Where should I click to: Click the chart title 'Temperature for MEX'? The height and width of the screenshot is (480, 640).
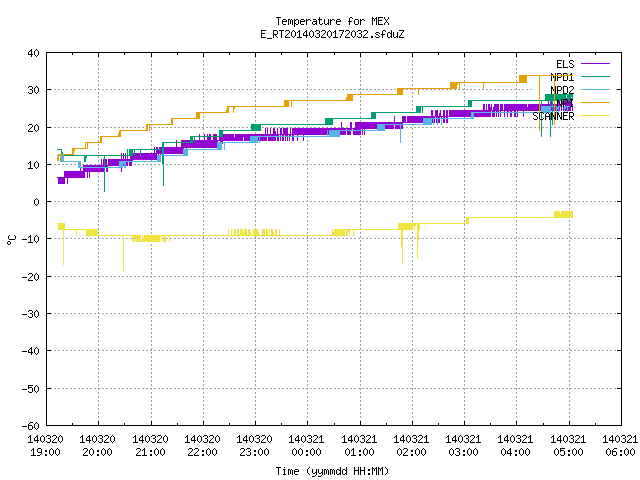[332, 21]
